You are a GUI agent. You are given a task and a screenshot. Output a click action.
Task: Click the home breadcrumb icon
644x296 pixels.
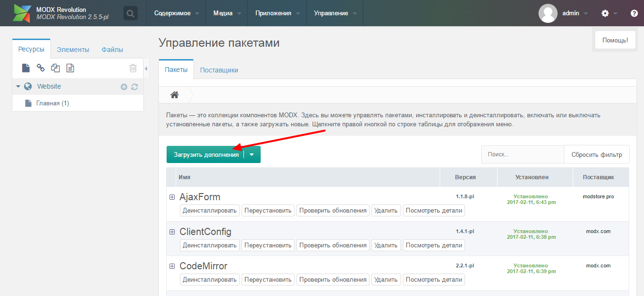(175, 95)
